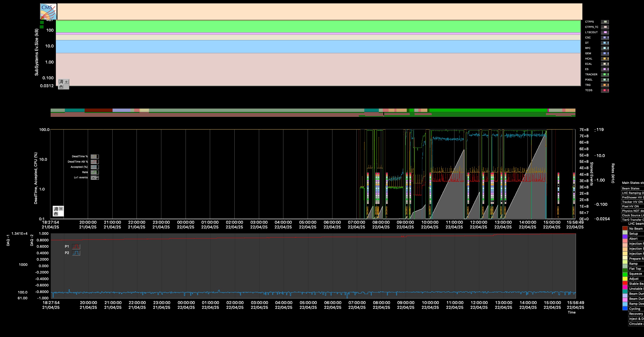
Task: Click crosshair tool in deadtime chart toolbox
Action: click(61, 209)
